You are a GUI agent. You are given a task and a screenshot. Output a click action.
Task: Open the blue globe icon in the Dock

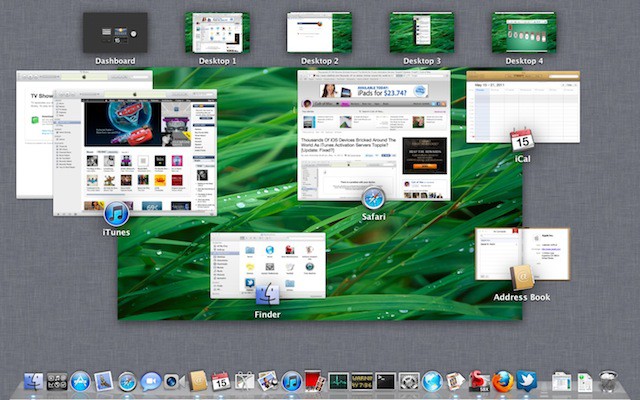[432, 382]
